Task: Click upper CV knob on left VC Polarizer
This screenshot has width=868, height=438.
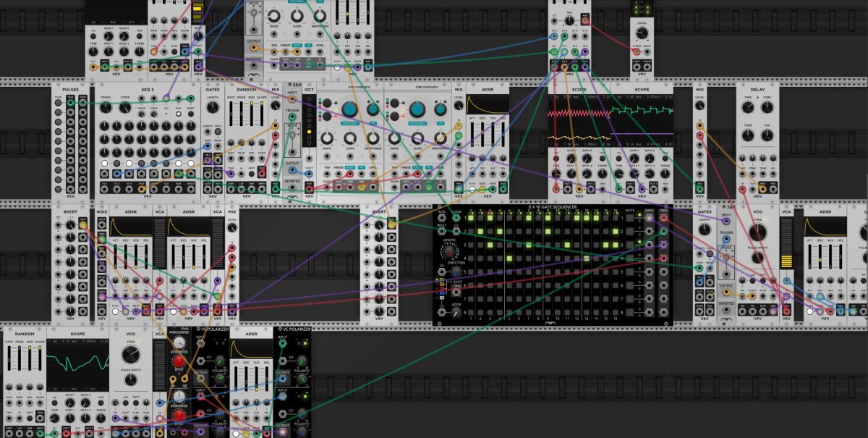Action: point(219,361)
